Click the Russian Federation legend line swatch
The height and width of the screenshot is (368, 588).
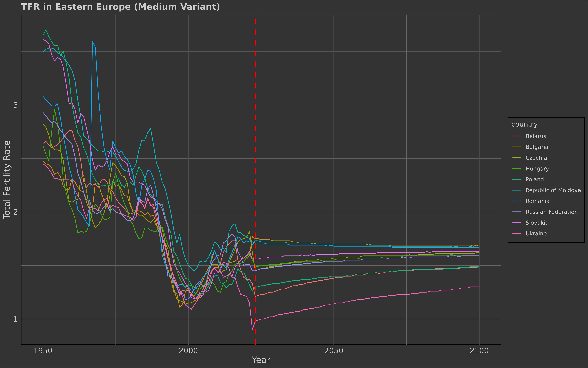(517, 212)
